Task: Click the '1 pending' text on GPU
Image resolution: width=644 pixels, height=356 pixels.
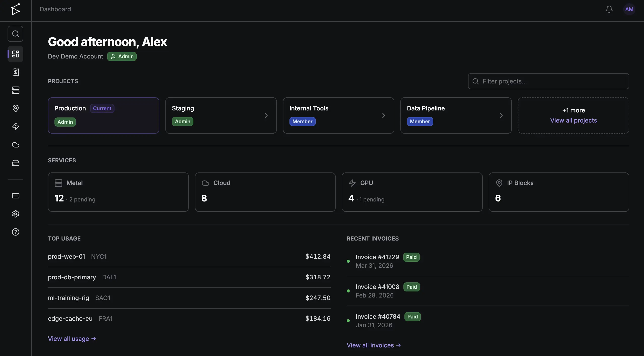Action: click(x=372, y=199)
